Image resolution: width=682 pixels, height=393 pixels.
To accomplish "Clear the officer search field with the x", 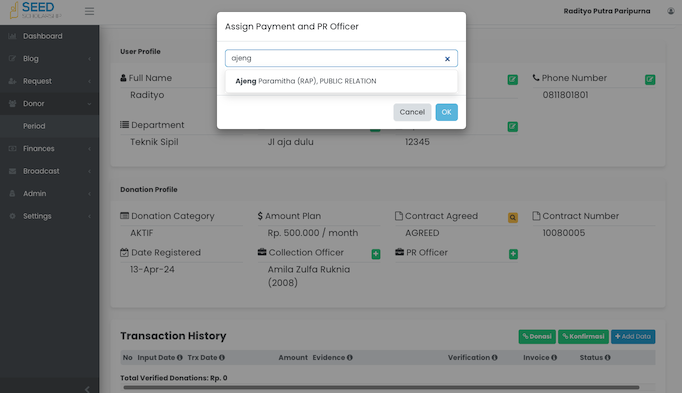I will [447, 59].
